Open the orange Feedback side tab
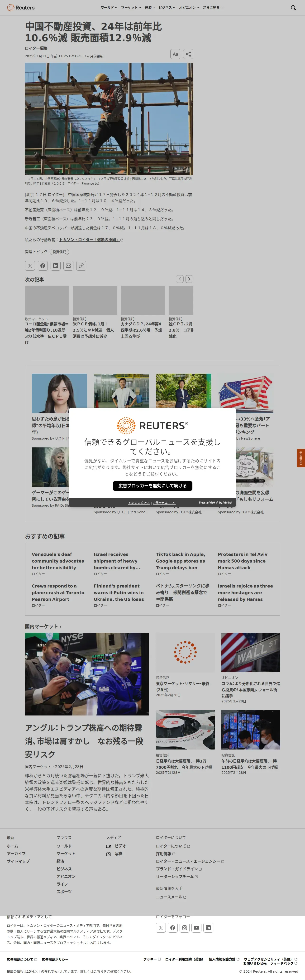The image size is (305, 980). click(301, 458)
